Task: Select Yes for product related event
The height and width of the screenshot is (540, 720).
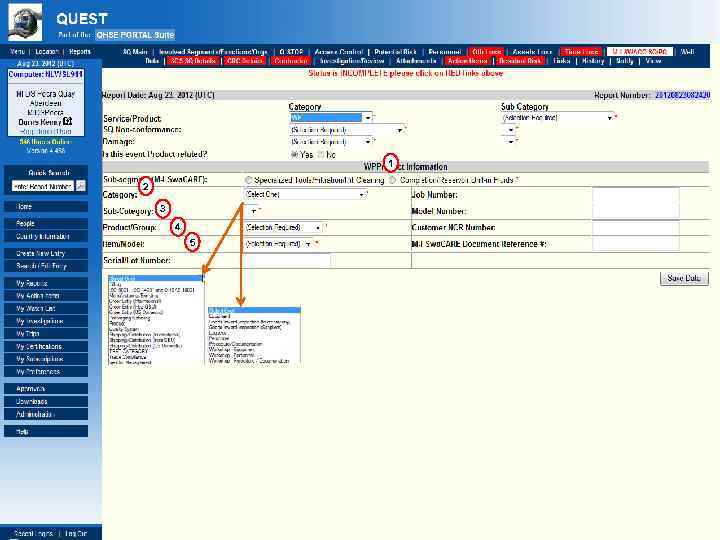Action: coord(294,155)
